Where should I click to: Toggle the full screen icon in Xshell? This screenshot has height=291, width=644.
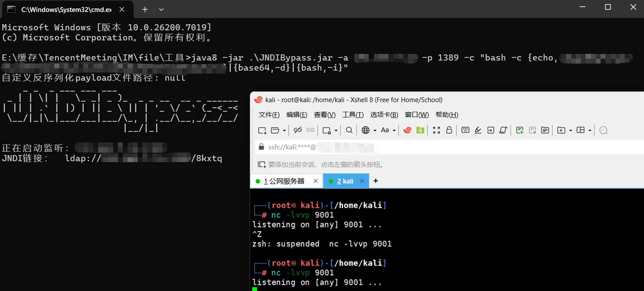[436, 130]
